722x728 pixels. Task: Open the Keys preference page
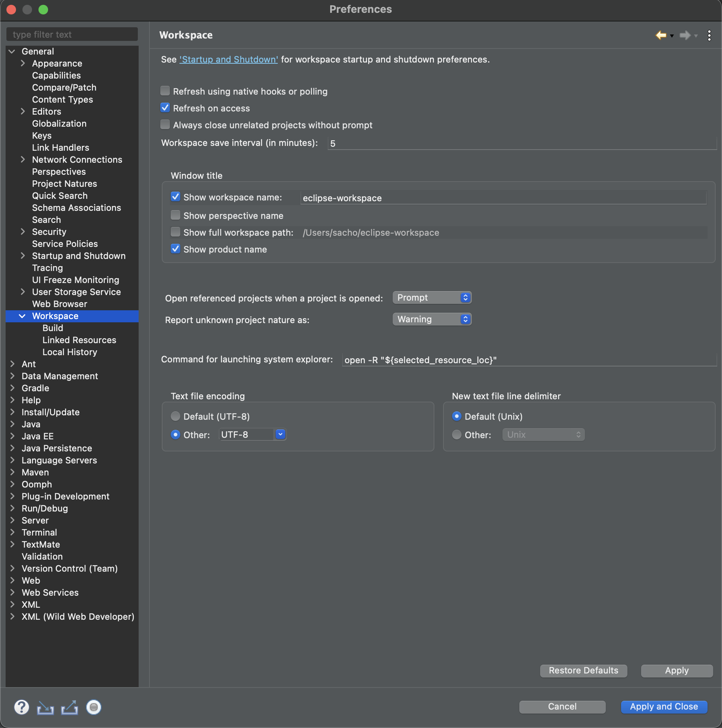pos(42,135)
